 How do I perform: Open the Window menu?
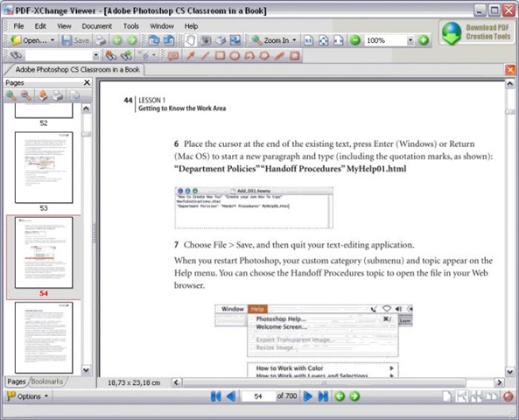(x=162, y=26)
